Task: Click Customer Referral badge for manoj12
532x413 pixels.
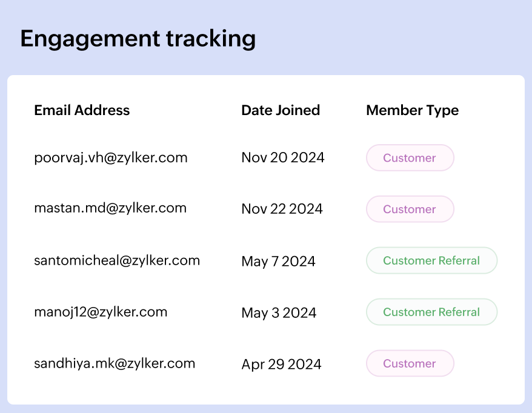Action: point(431,312)
